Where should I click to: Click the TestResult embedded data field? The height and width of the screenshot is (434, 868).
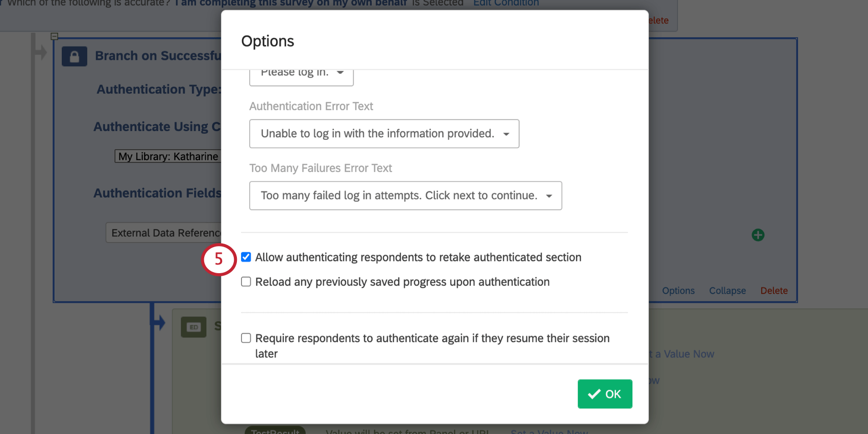(275, 431)
